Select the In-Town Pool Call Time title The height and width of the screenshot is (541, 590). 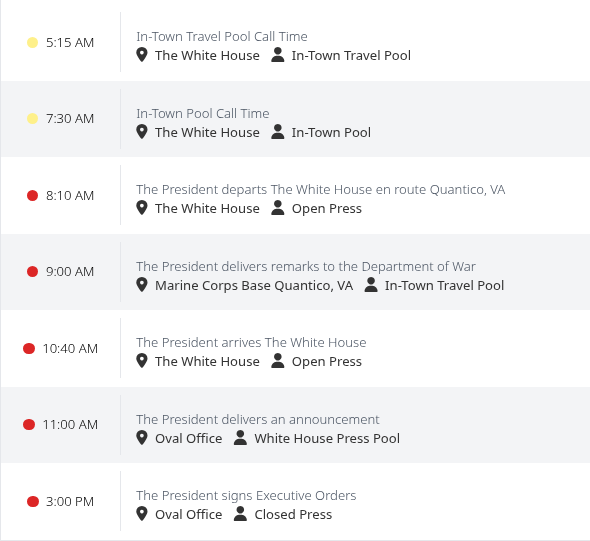pyautogui.click(x=203, y=113)
